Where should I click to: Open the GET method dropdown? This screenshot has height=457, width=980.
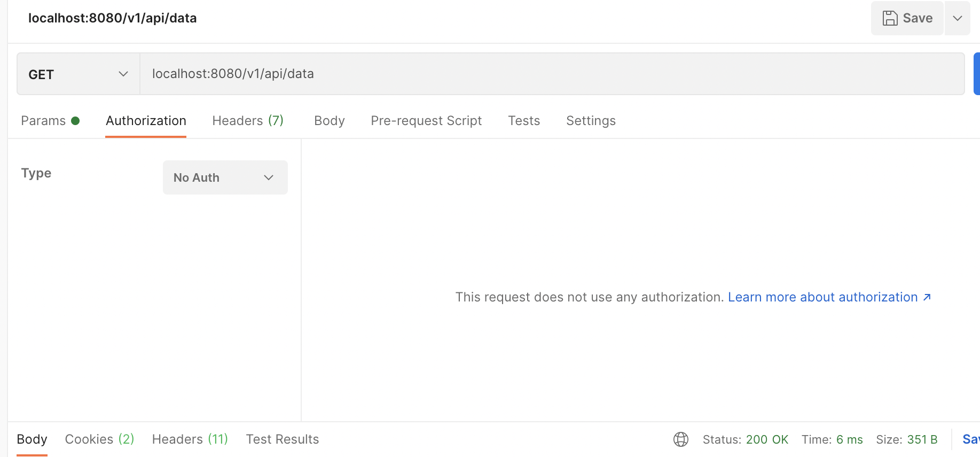[x=79, y=74]
